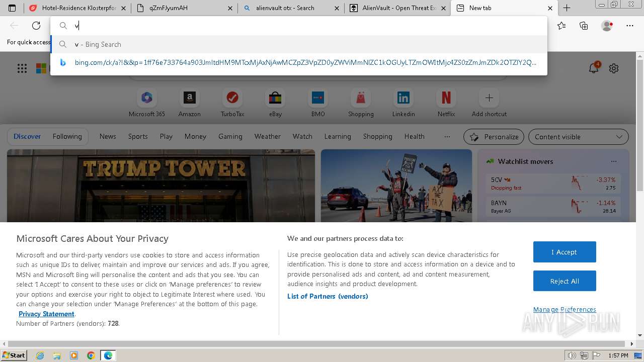Select the Discover feed tab
Viewport: 644px width, 362px height.
point(27,136)
